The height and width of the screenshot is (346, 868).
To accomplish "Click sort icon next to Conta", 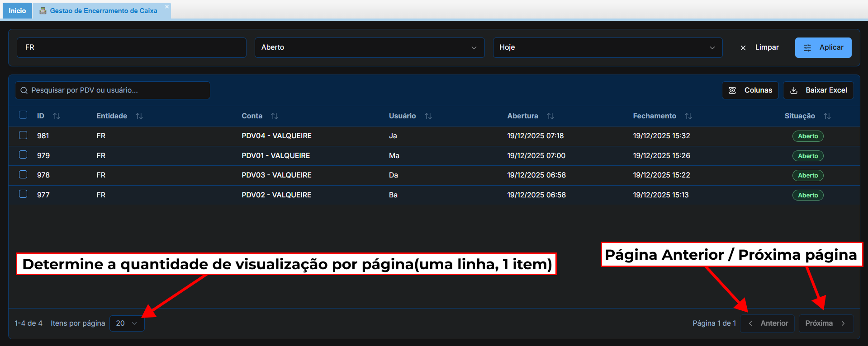I will (275, 116).
